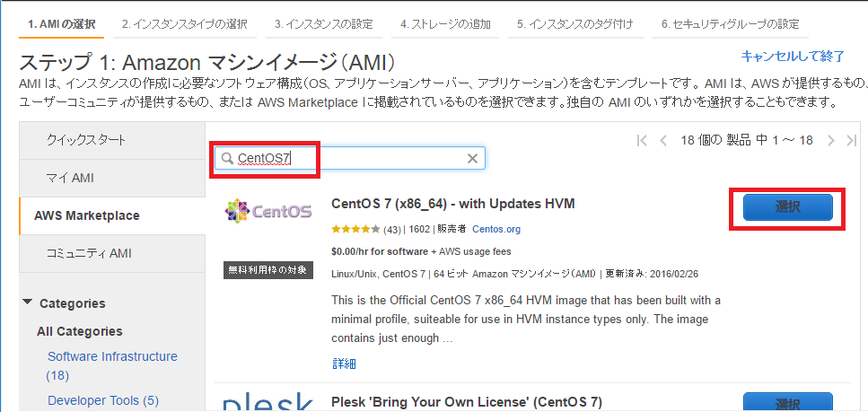This screenshot has width=868, height=412.
Task: Open Centos.org seller link
Action: 496,229
